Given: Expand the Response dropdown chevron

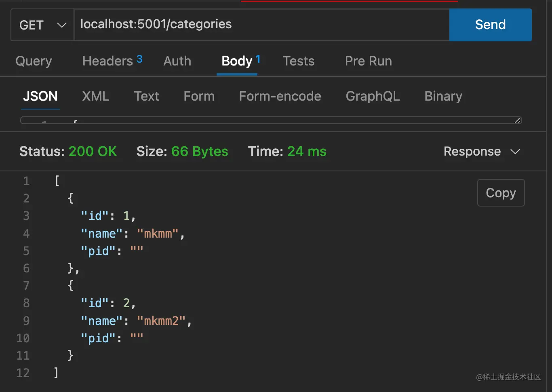Looking at the screenshot, I should 515,152.
